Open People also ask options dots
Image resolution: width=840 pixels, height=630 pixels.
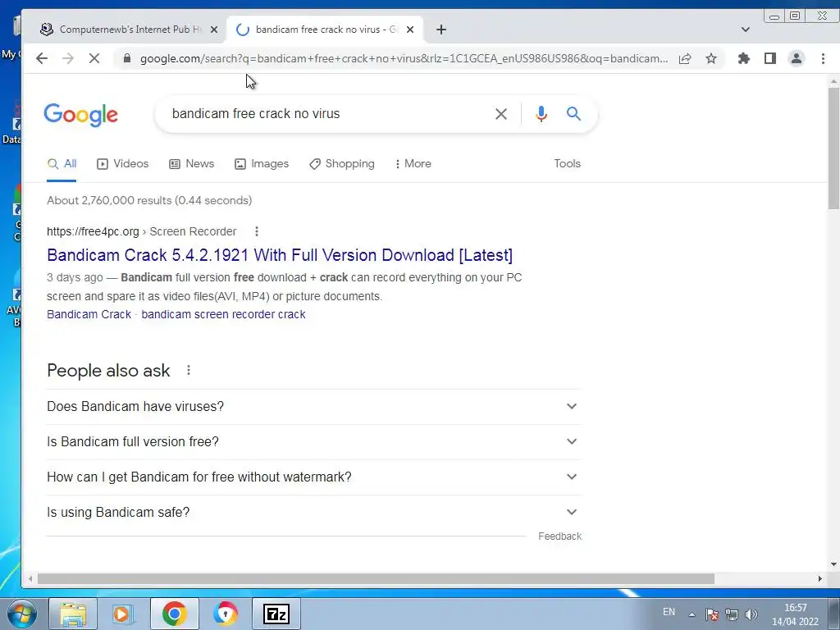(188, 370)
